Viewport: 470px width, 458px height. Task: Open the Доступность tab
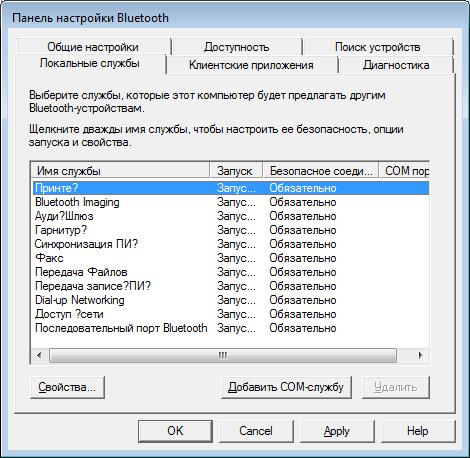[x=237, y=47]
